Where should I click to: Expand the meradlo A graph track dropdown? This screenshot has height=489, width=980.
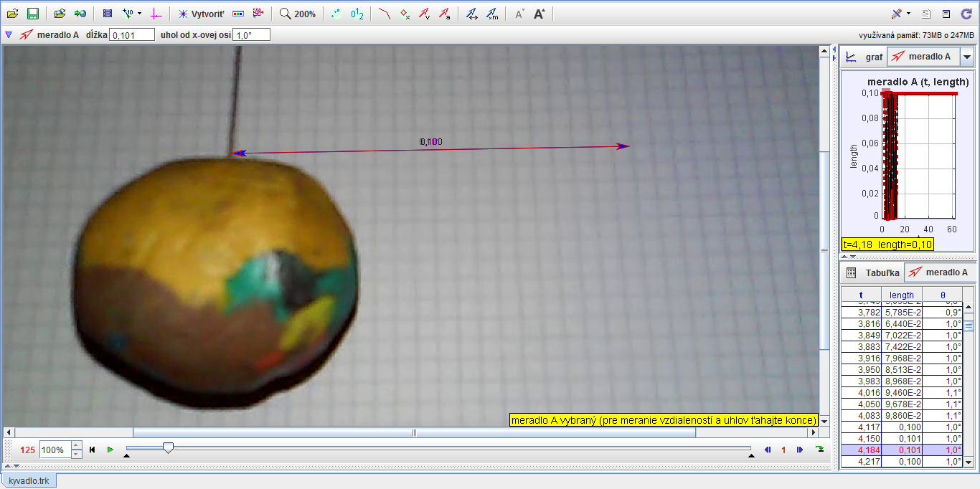point(967,57)
